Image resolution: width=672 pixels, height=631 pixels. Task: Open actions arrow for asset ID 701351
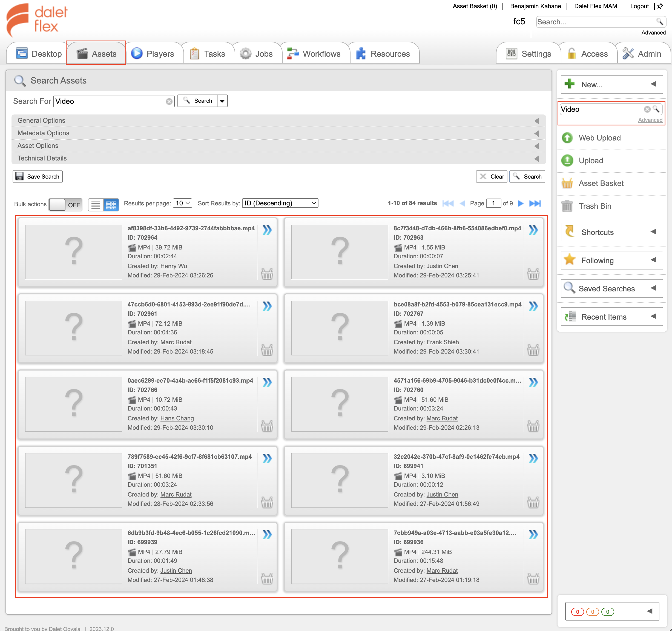click(267, 458)
